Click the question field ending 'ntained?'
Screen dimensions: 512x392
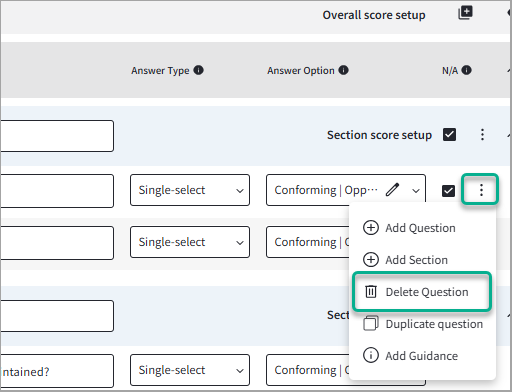pyautogui.click(x=57, y=371)
